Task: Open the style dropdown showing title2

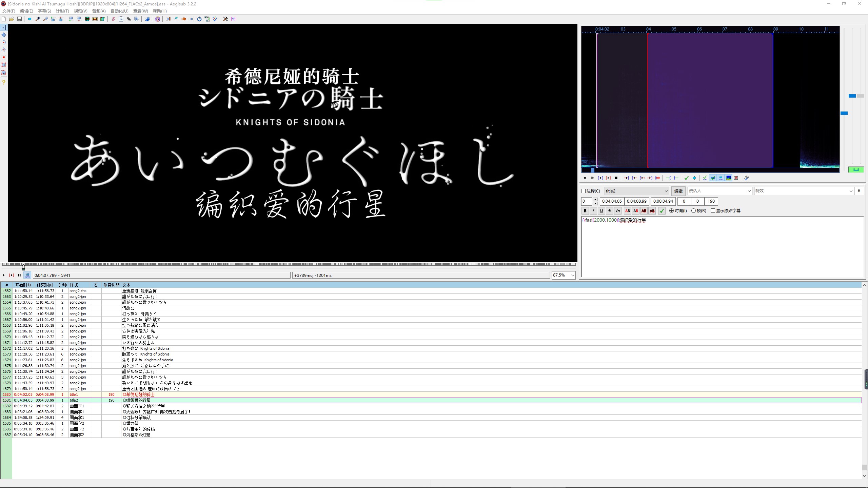Action: point(637,191)
